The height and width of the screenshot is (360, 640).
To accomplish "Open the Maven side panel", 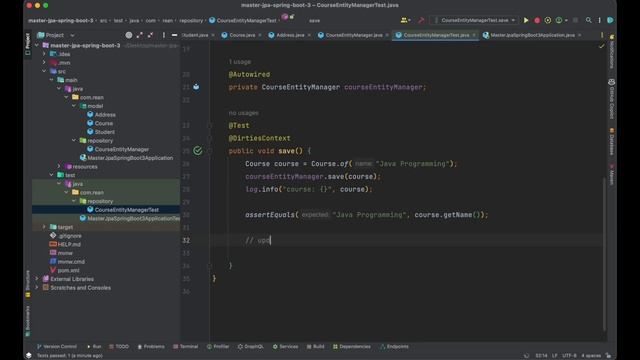I will [611, 174].
